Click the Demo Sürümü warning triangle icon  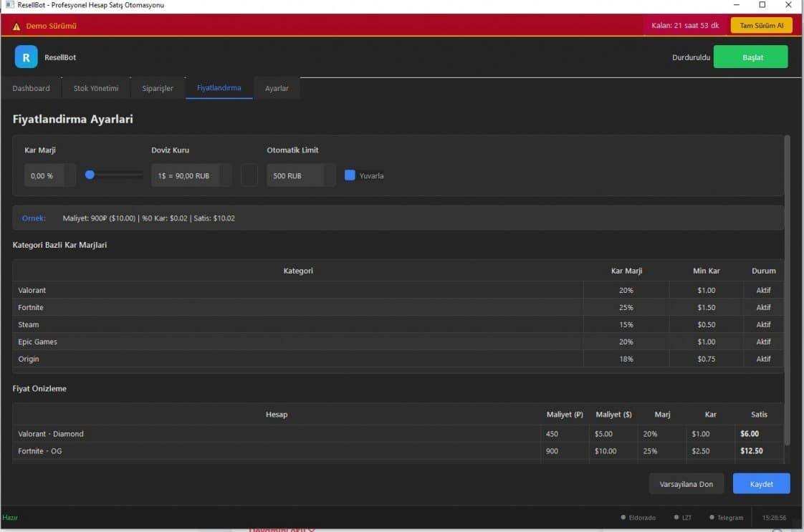tap(16, 26)
